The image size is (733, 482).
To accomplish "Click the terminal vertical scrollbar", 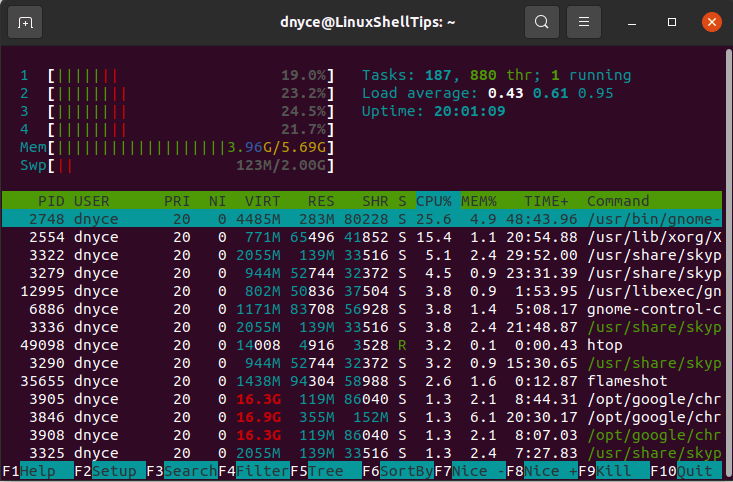I will [x=729, y=262].
